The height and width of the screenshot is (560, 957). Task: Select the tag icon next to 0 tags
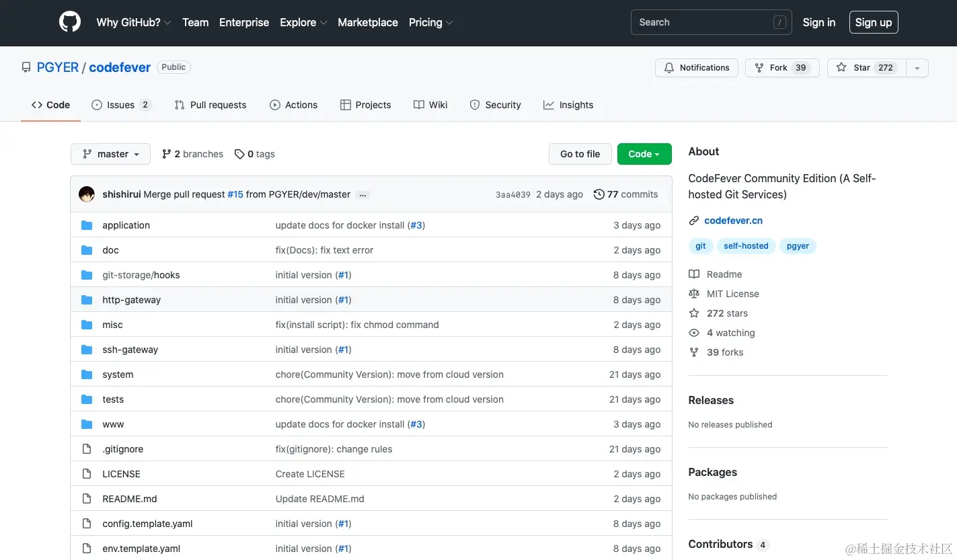pyautogui.click(x=239, y=154)
